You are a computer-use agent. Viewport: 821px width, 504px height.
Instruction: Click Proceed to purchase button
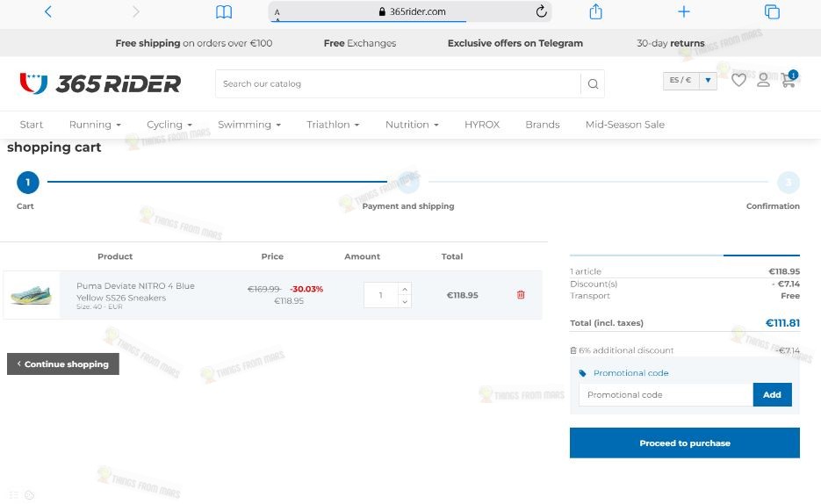[685, 443]
